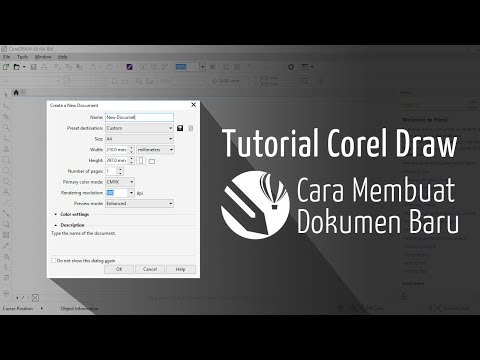Click the Height value field
Screen dimensions: 480x360
(x=117, y=160)
